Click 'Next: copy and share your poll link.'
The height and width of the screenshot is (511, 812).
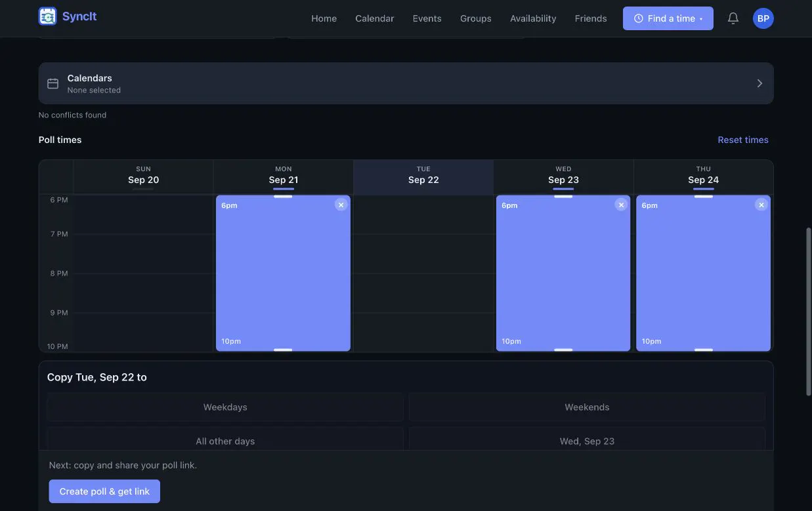pyautogui.click(x=123, y=465)
